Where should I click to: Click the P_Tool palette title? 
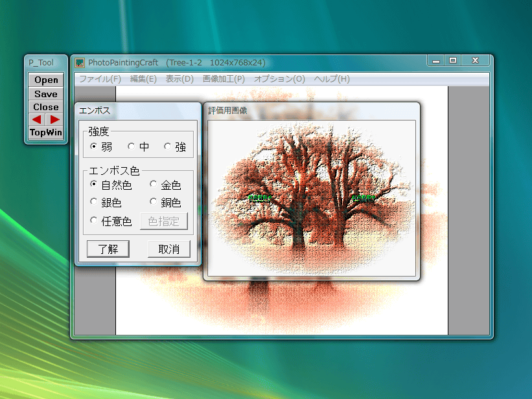41,63
